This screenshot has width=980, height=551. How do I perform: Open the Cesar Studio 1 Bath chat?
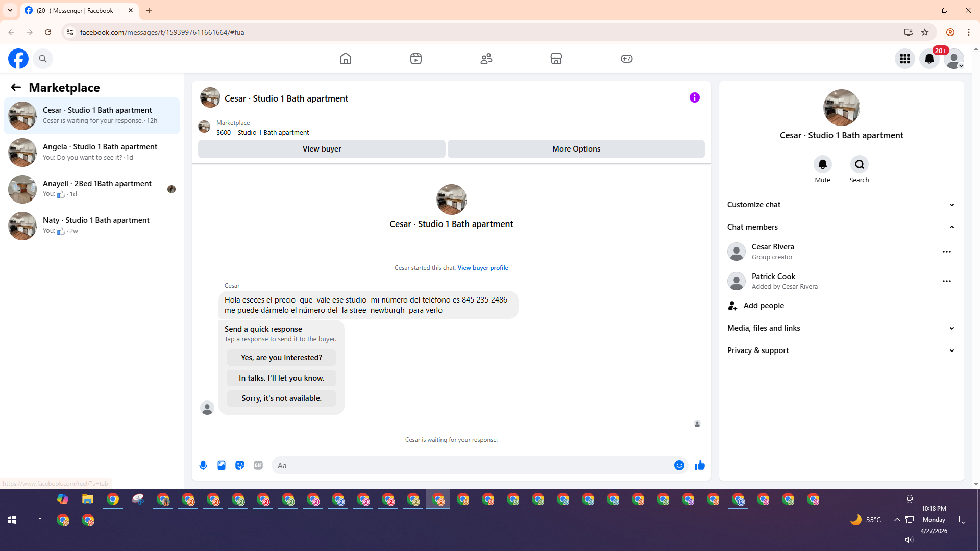click(x=92, y=116)
